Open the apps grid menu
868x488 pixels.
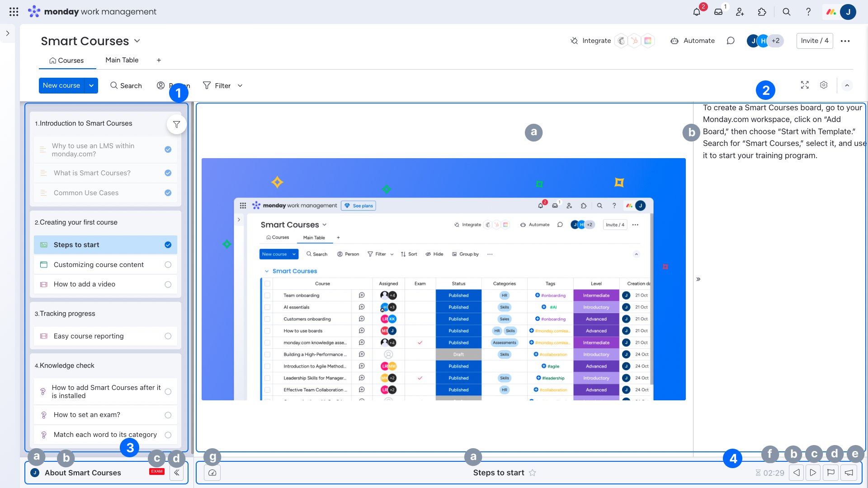(14, 12)
